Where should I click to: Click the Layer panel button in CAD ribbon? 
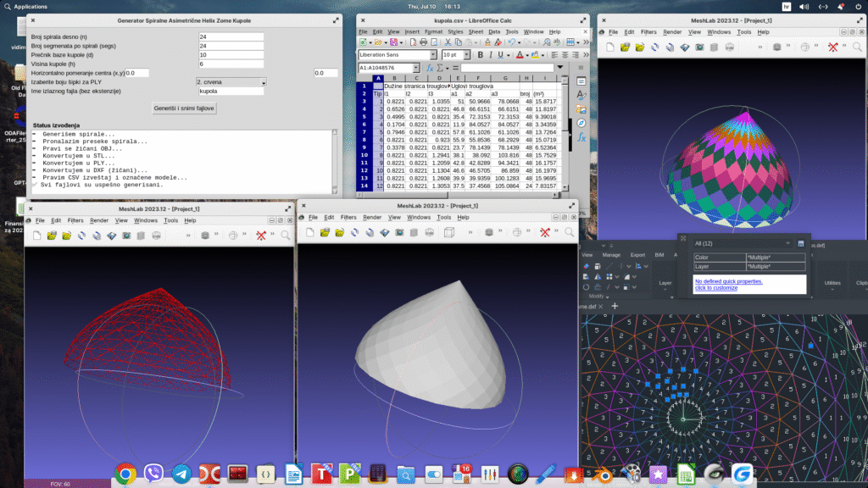665,283
